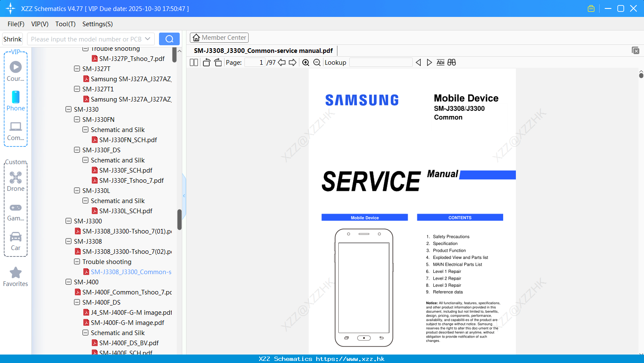644x363 pixels.
Task: Collapse the SM-J327T1 node
Action: (77, 89)
